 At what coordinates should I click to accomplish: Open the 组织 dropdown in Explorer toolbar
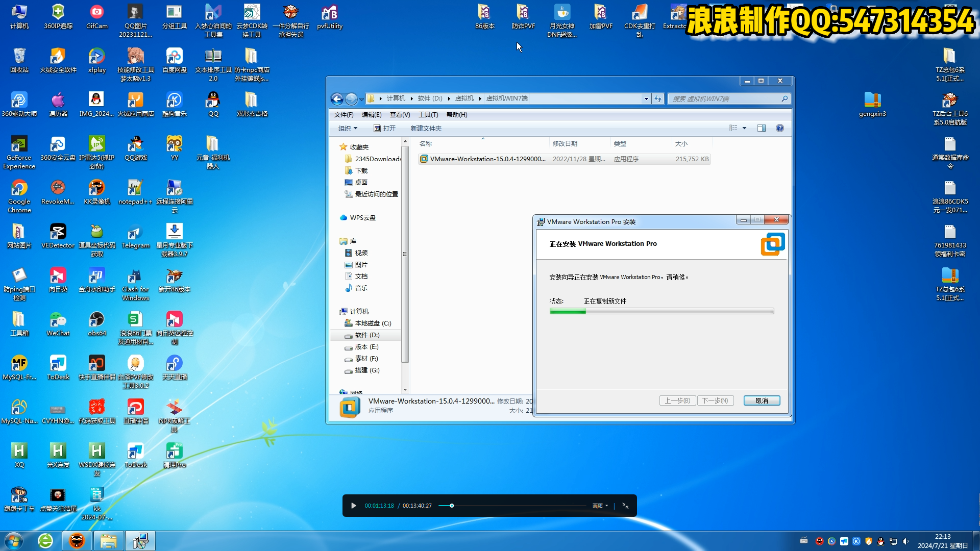click(x=348, y=128)
